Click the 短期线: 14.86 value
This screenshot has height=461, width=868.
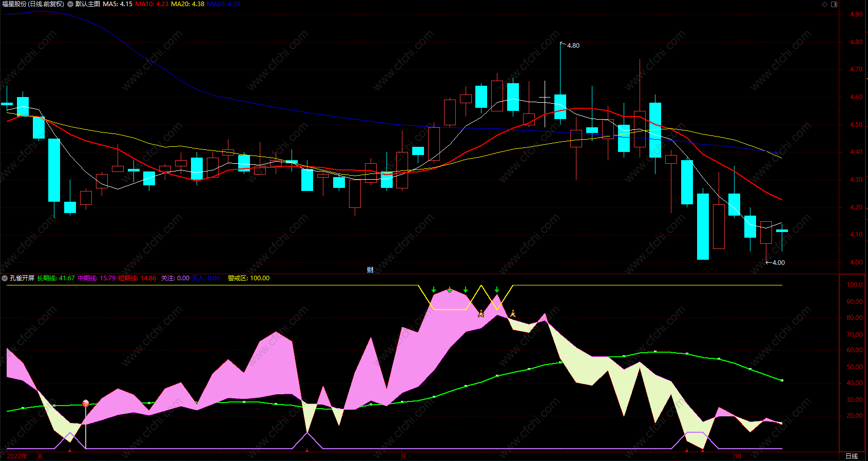(137, 278)
